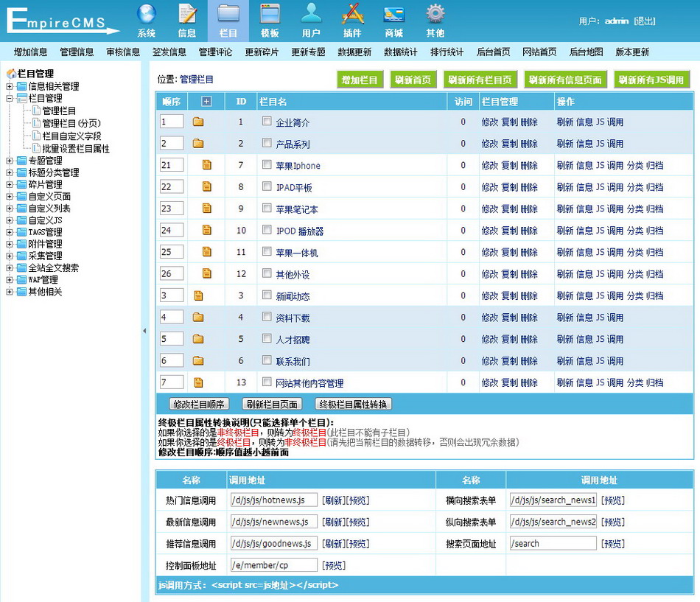Click 删除 link for 人才招聘 row
Image resolution: width=700 pixels, height=602 pixels.
(x=529, y=340)
